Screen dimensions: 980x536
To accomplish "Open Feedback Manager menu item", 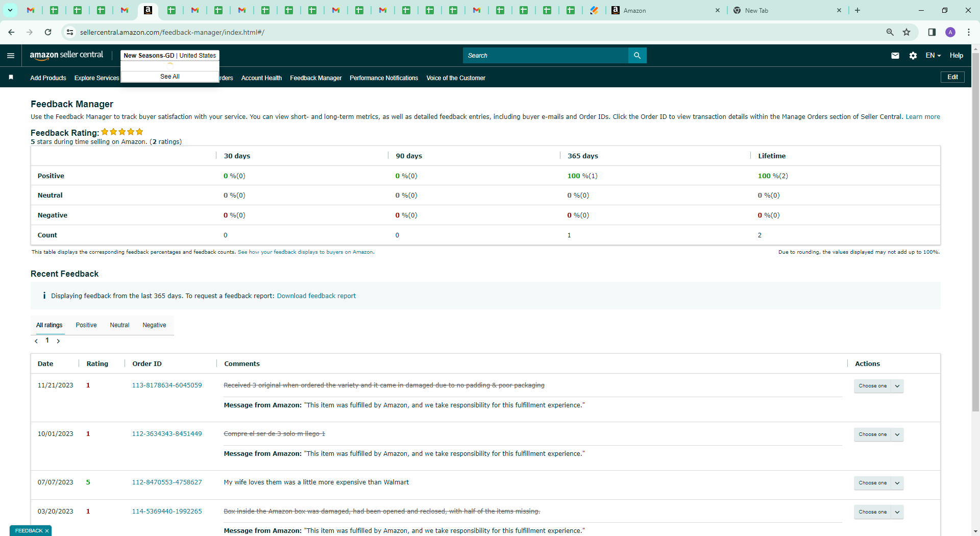I will [315, 78].
